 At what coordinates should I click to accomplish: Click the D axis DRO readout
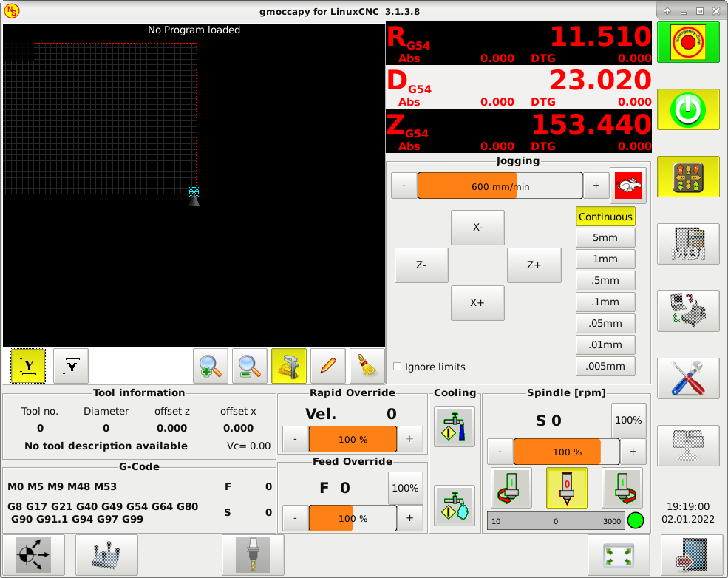pyautogui.click(x=519, y=86)
